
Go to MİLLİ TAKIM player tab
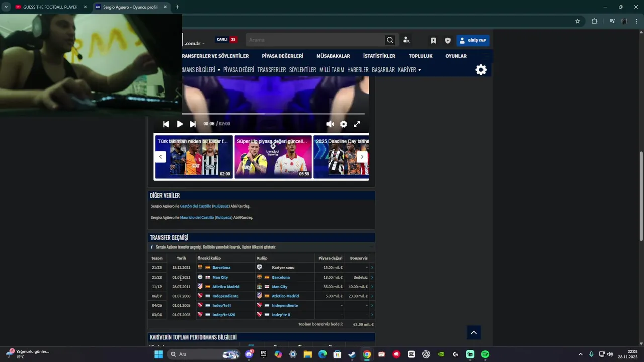click(332, 70)
